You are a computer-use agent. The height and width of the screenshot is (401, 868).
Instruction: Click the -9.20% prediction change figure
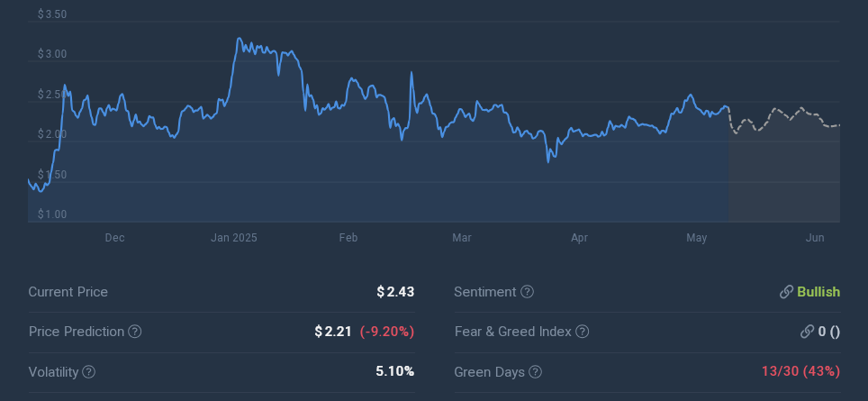pos(387,332)
